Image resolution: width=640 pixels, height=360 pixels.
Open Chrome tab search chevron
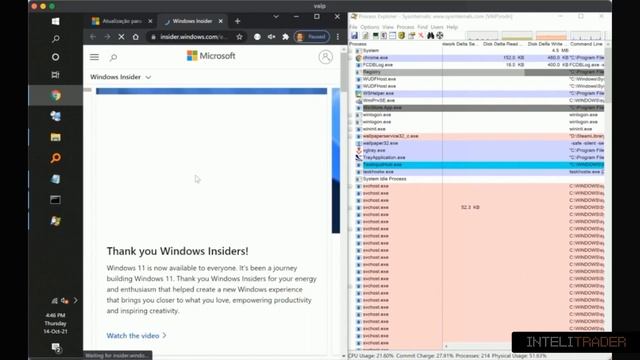click(276, 17)
